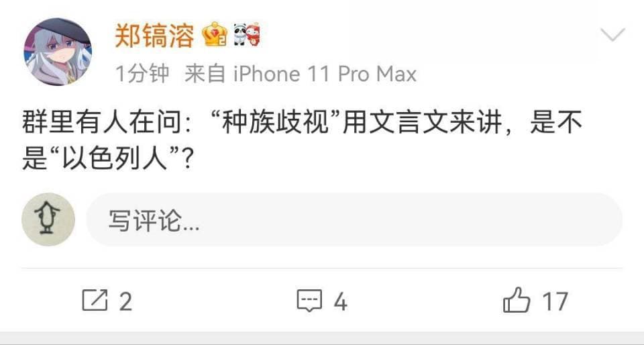Click the panda mascot badge
This screenshot has height=345, width=644.
(x=240, y=34)
